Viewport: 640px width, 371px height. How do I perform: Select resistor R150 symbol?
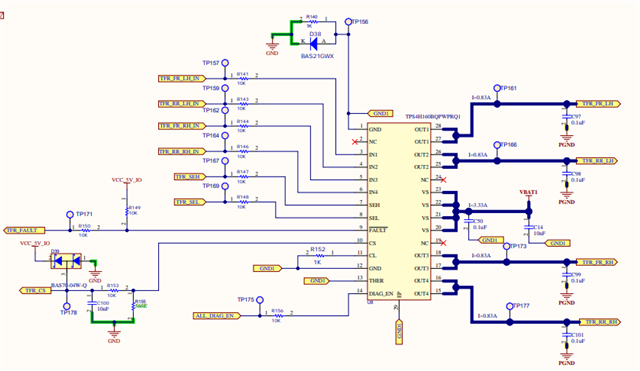(85, 231)
